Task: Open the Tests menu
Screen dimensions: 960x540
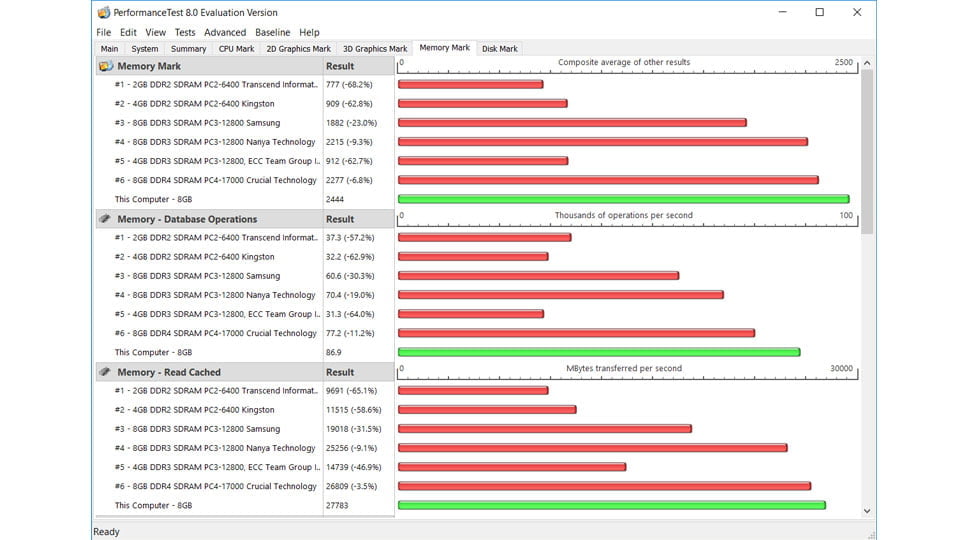Action: pyautogui.click(x=185, y=32)
